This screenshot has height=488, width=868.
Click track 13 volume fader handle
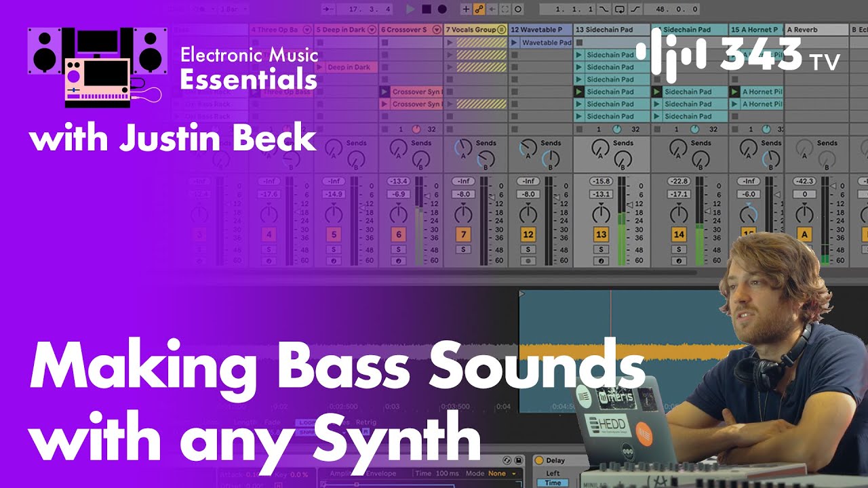tap(630, 204)
